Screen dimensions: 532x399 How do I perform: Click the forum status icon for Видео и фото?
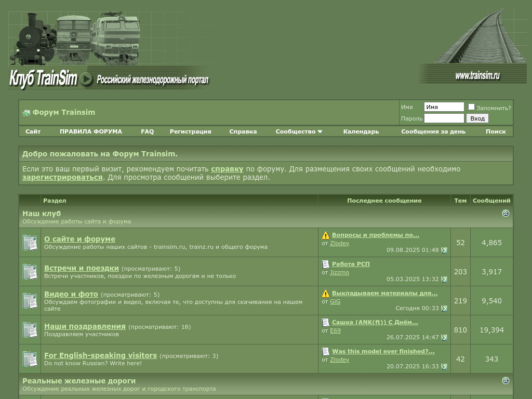point(30,301)
